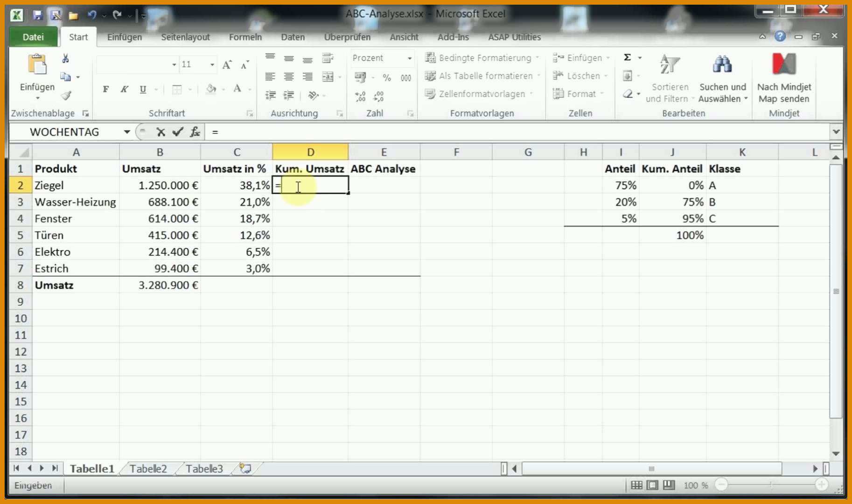
Task: Click vertical scrollbar down arrow
Action: click(x=836, y=453)
